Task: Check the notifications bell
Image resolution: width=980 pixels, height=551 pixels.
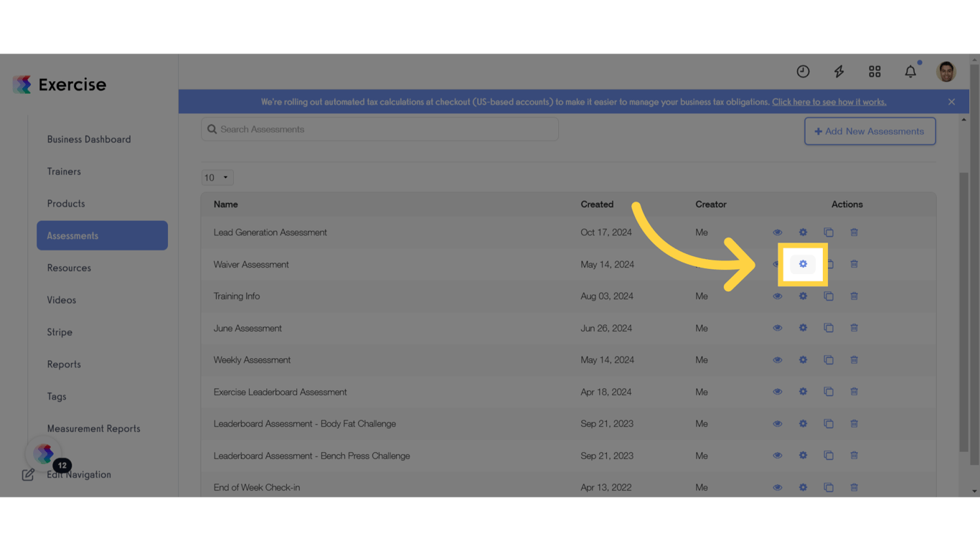Action: pos(910,71)
